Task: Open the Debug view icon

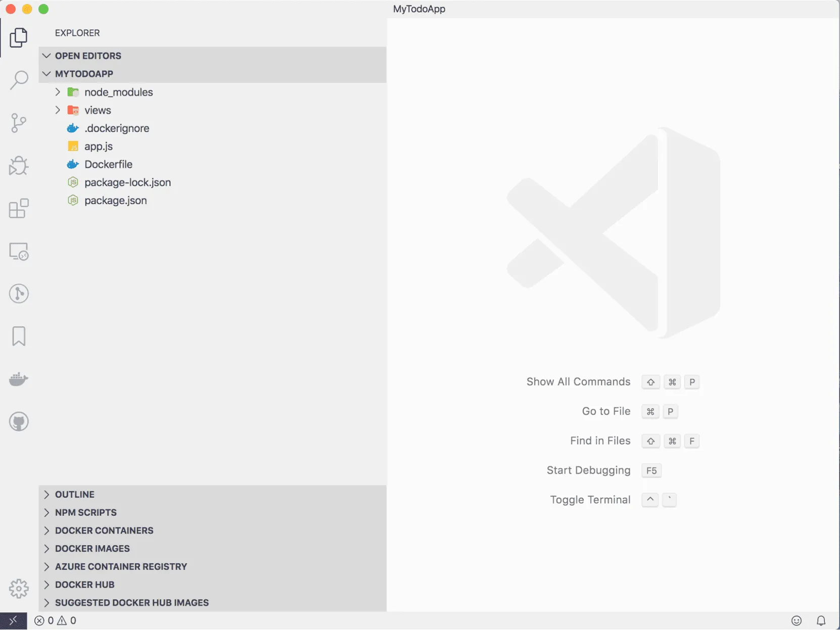Action: click(x=19, y=165)
